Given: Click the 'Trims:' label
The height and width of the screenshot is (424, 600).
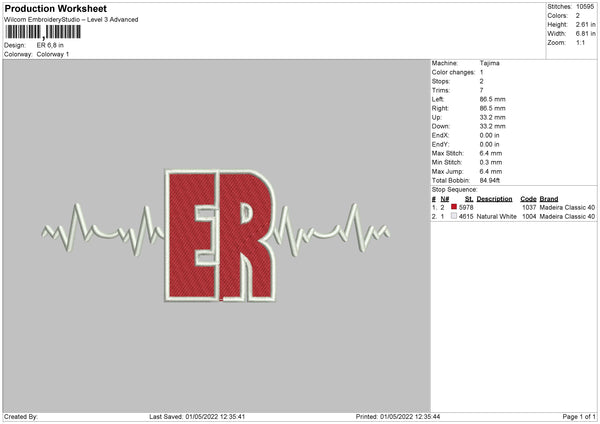Looking at the screenshot, I should 440,90.
